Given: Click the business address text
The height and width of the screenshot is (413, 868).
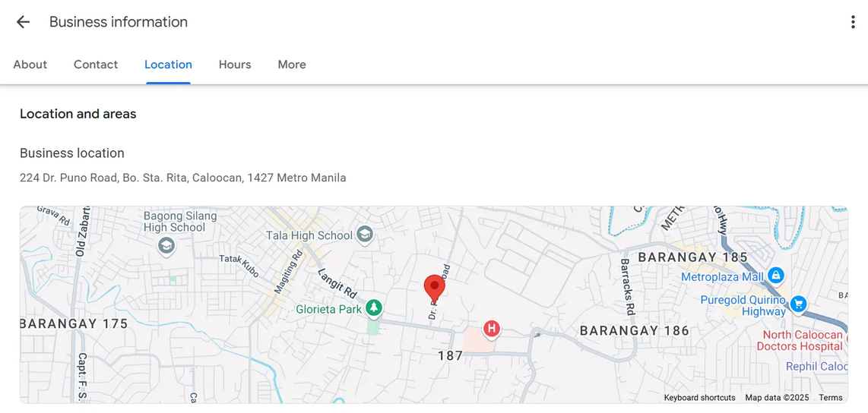Looking at the screenshot, I should click(x=182, y=178).
